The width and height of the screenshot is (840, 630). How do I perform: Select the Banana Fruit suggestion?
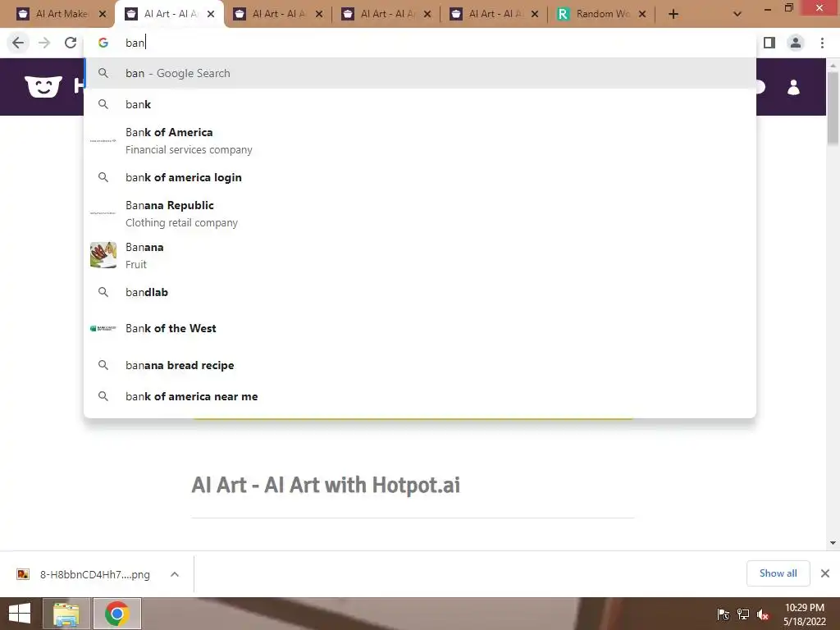pos(420,256)
